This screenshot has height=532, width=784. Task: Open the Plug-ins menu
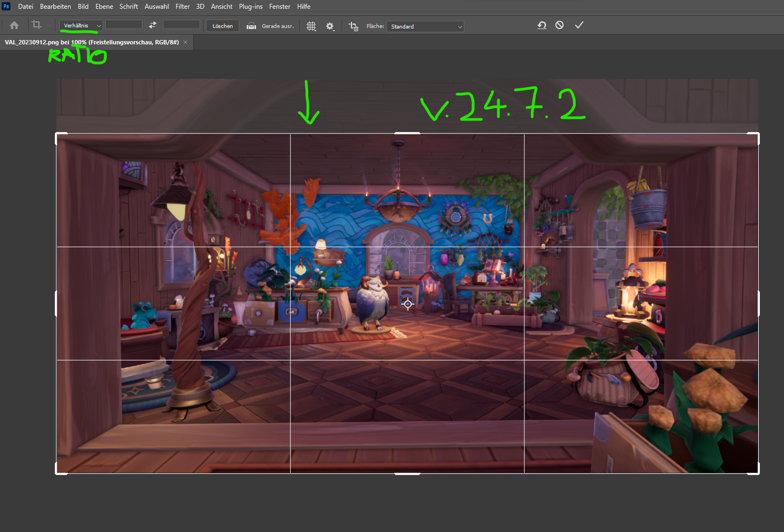click(x=251, y=7)
